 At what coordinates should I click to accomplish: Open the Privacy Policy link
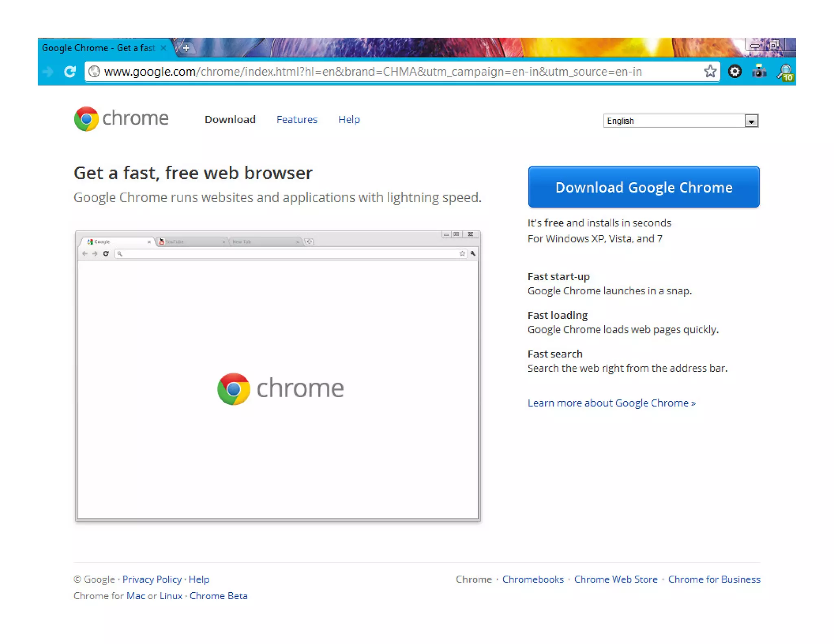tap(152, 579)
